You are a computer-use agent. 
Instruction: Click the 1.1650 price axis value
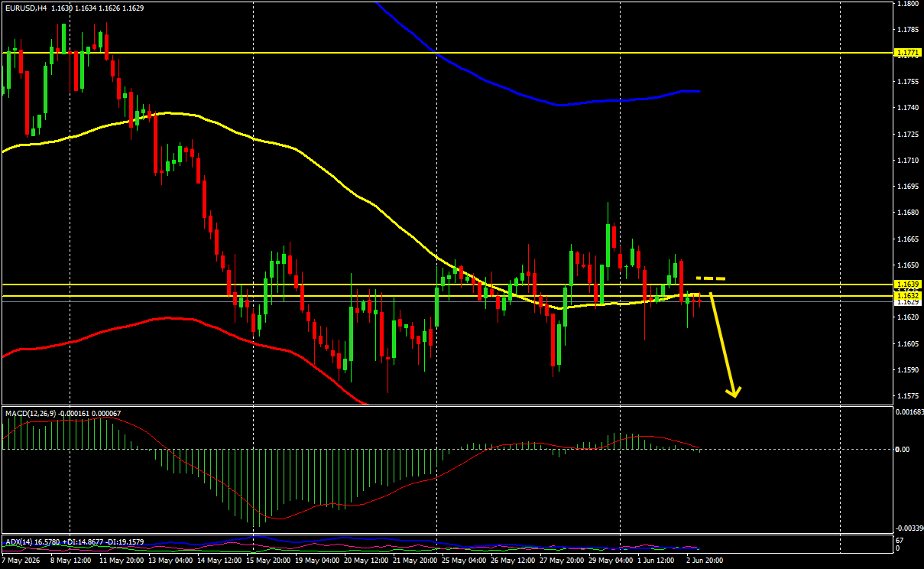tap(909, 265)
